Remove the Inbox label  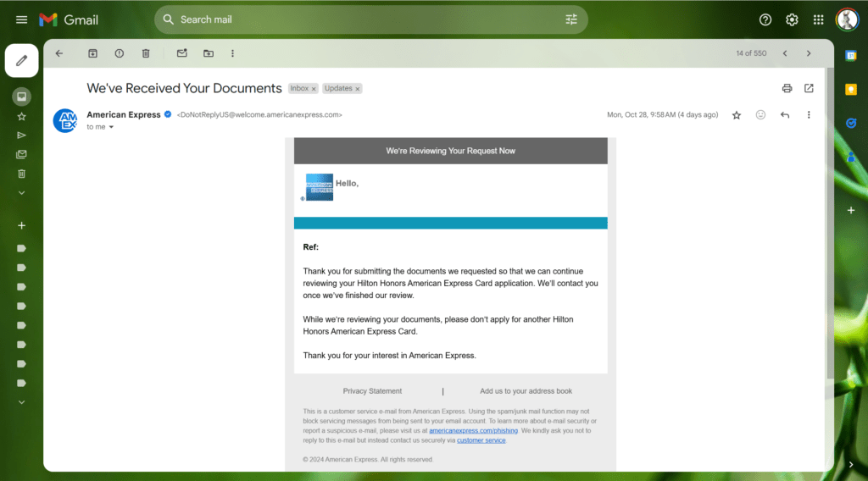point(314,89)
